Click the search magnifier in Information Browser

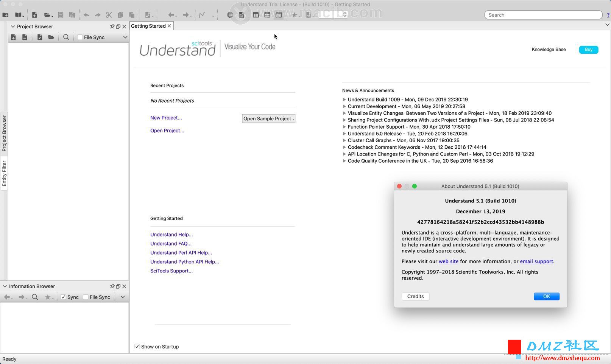[x=35, y=297]
